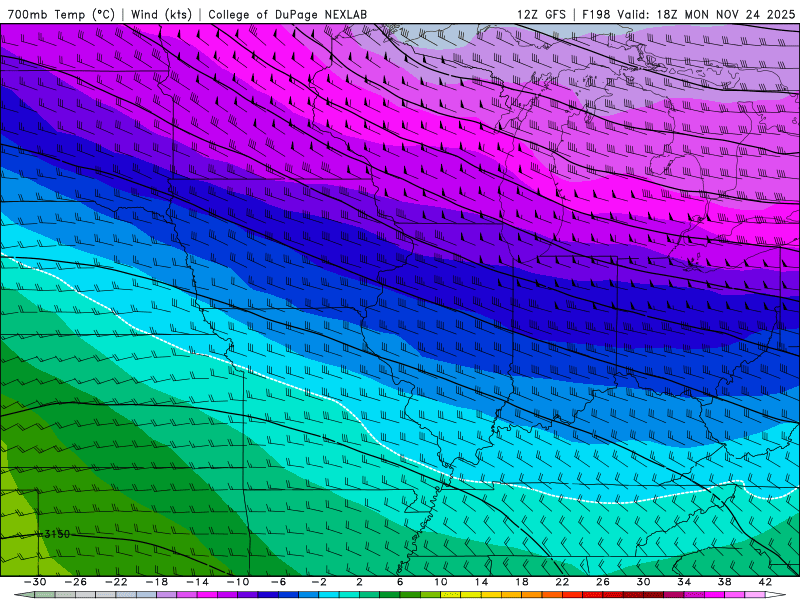Click the positive 2 legend value
Viewport: 800px width, 600px height.
click(359, 582)
